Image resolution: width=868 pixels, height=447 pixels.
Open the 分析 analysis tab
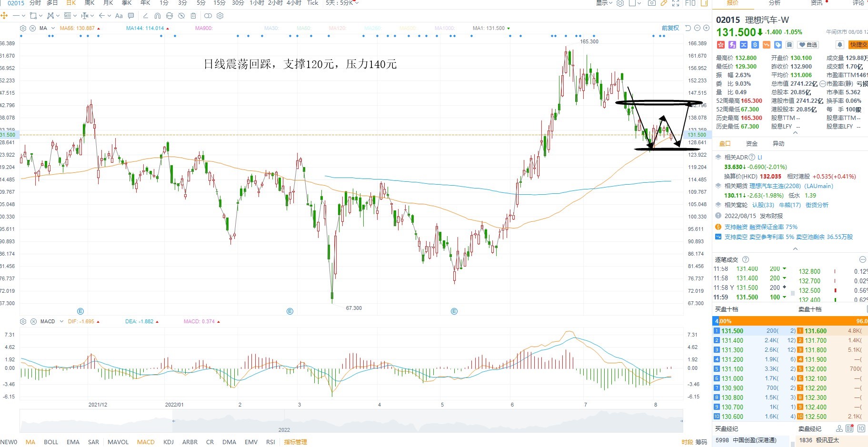coord(775,3)
